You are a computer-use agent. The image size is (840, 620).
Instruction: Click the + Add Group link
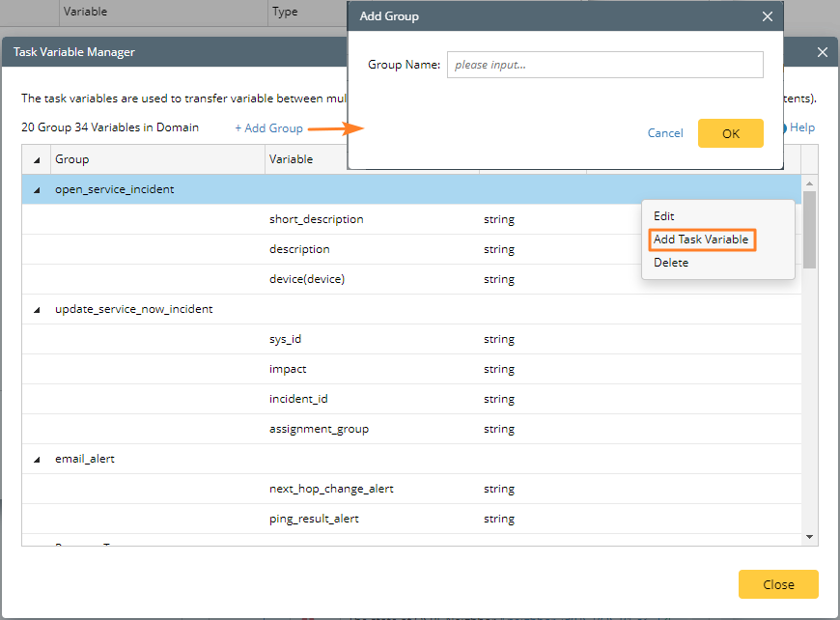tap(268, 128)
